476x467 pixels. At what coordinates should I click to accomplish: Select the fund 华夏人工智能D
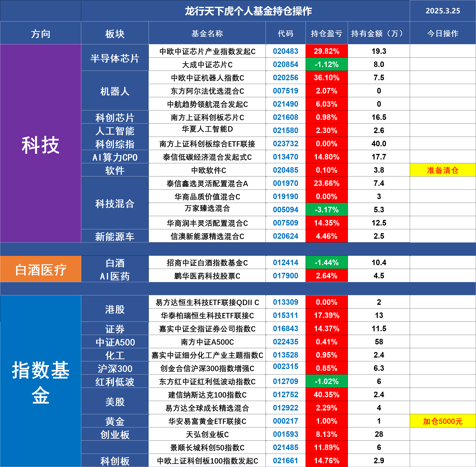(x=207, y=129)
